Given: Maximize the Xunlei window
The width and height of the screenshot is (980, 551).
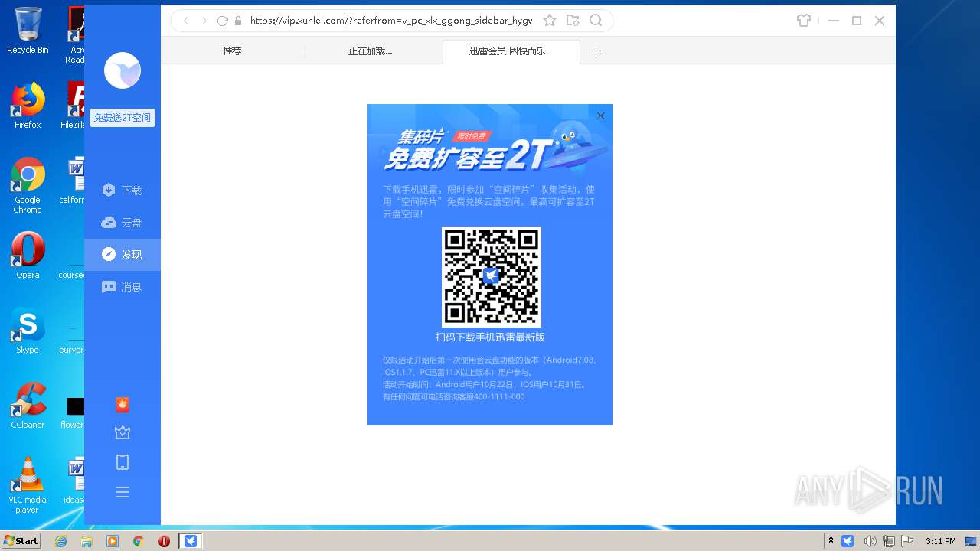Looking at the screenshot, I should click(857, 21).
